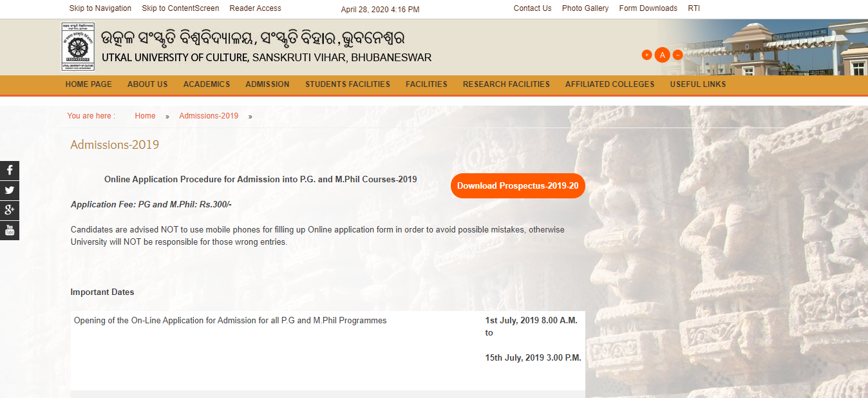
Task: Download Prospectus-2019-20 document
Action: point(517,185)
